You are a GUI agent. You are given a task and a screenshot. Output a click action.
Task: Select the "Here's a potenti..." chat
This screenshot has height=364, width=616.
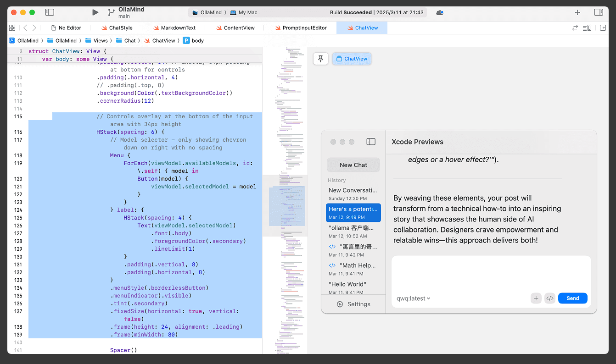pyautogui.click(x=353, y=213)
